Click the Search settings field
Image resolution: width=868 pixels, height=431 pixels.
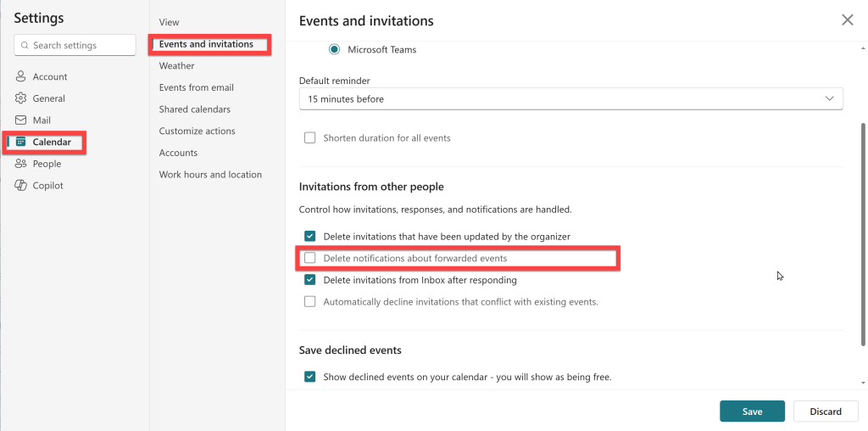pyautogui.click(x=75, y=45)
